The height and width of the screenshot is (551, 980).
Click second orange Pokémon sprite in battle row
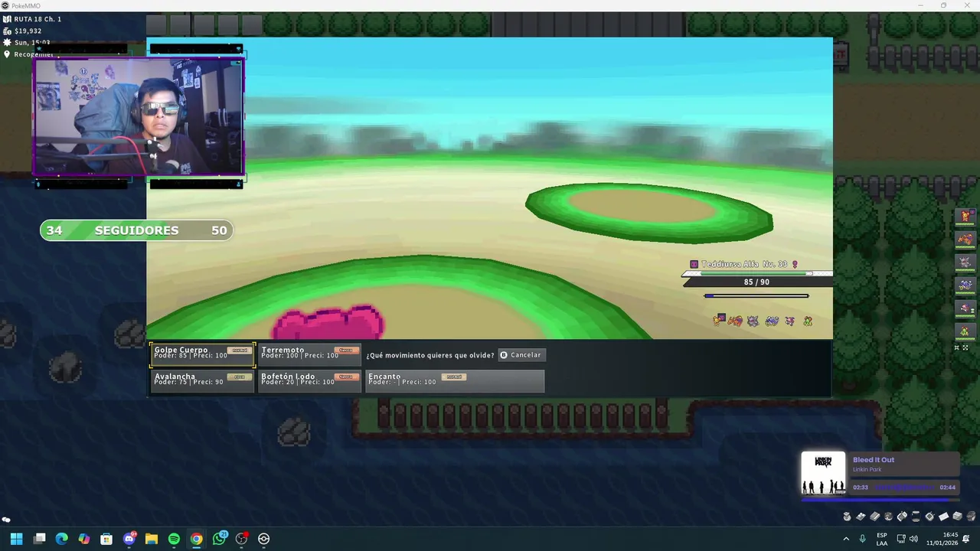click(735, 321)
